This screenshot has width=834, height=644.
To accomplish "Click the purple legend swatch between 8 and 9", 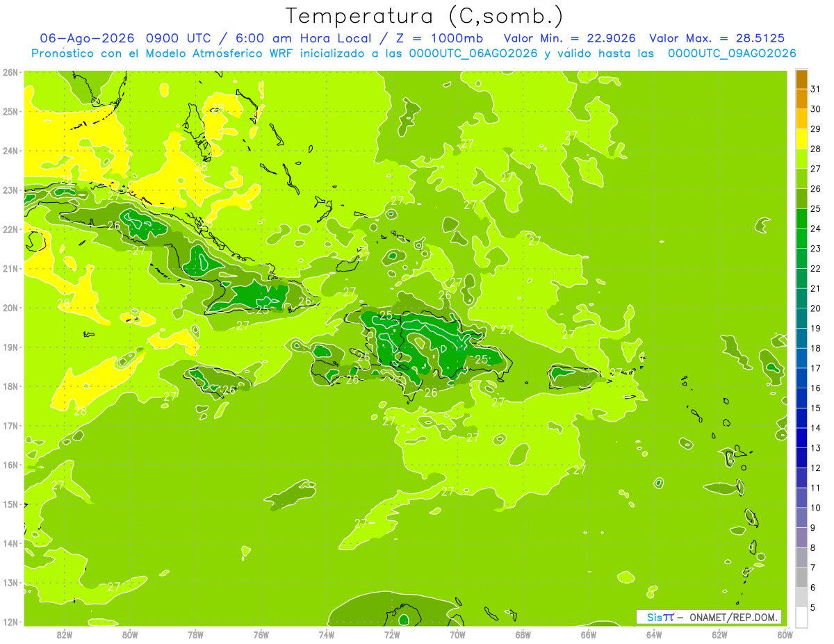I will point(801,538).
